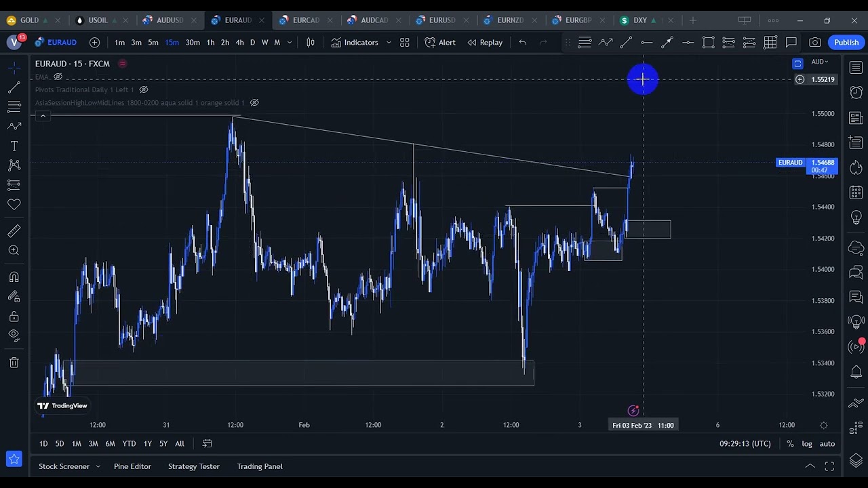Open the layout templates grid icon

(405, 43)
